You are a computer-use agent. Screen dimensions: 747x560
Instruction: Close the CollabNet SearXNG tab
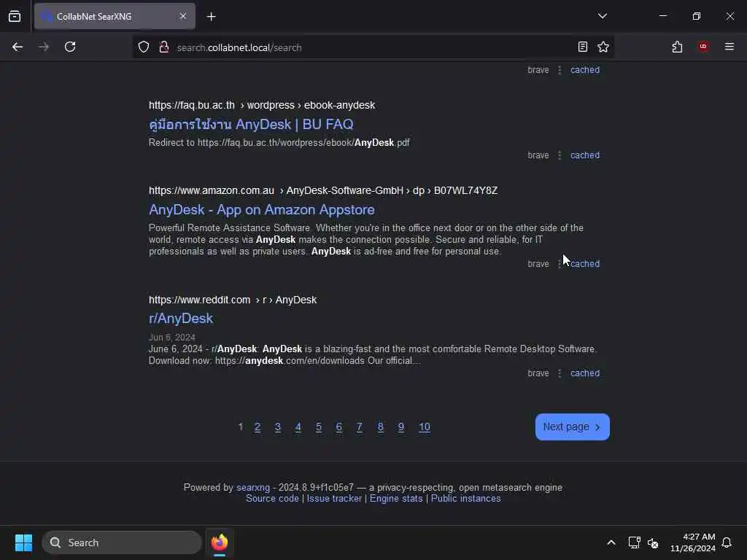(183, 16)
